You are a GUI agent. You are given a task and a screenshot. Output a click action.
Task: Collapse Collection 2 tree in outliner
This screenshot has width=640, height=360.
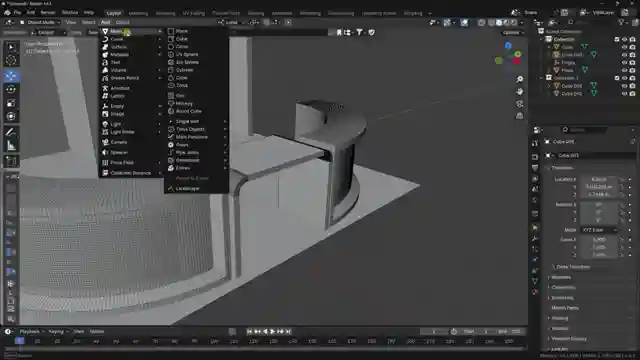point(542,78)
